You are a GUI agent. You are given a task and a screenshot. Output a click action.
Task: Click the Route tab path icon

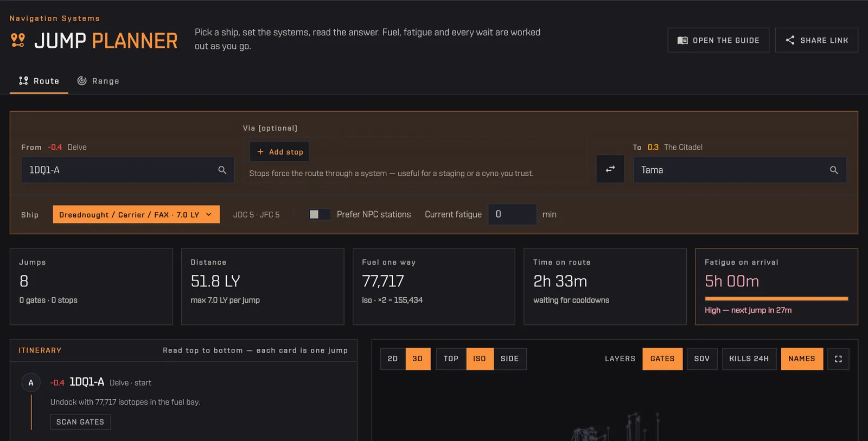(23, 81)
